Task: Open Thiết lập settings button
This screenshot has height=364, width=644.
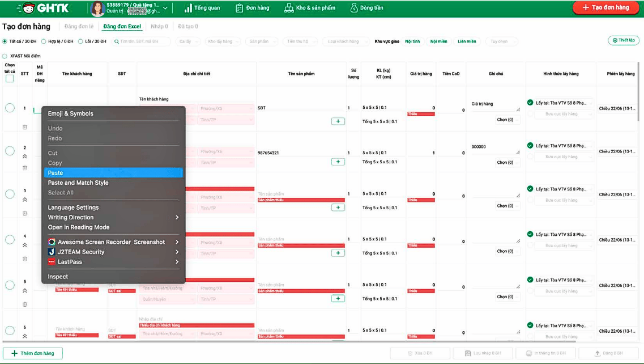Action: [624, 41]
